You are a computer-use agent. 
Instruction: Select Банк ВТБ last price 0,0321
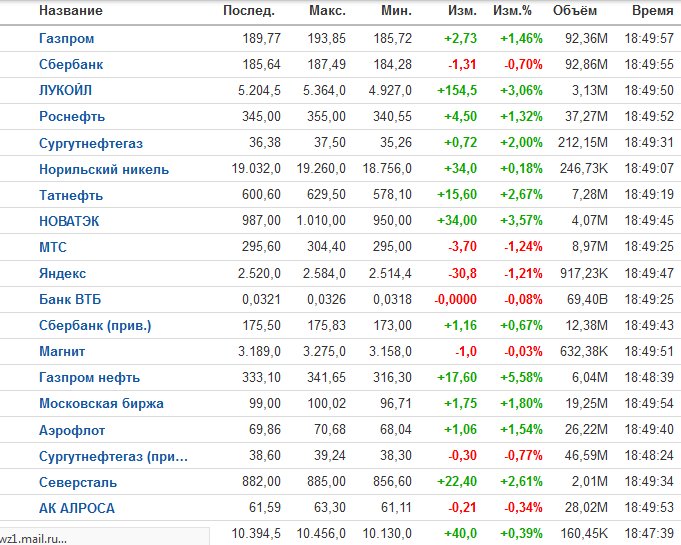tap(261, 299)
